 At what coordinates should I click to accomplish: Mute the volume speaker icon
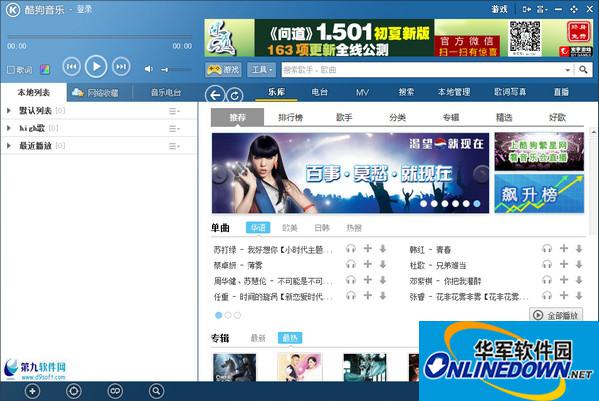click(x=148, y=69)
